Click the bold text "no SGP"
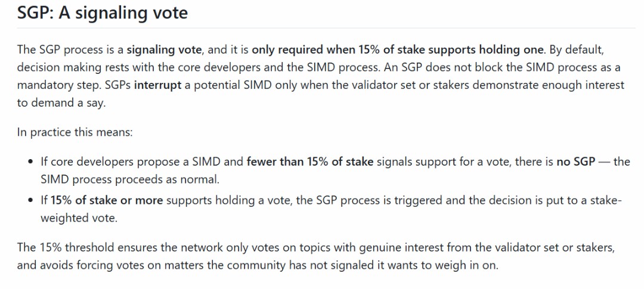 click(x=575, y=161)
